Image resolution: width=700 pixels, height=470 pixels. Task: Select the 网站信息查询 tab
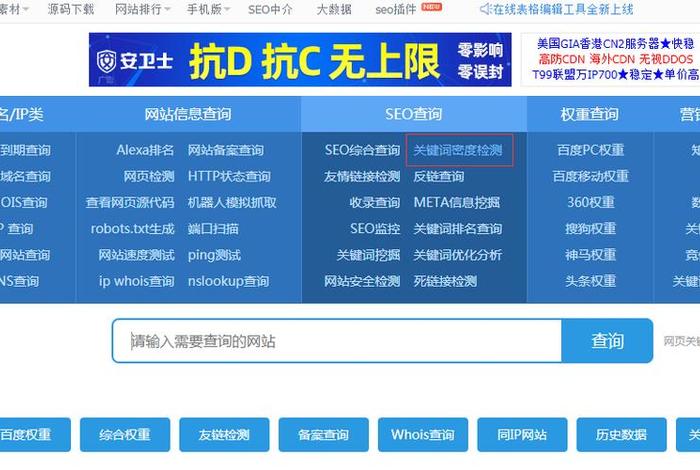[188, 114]
